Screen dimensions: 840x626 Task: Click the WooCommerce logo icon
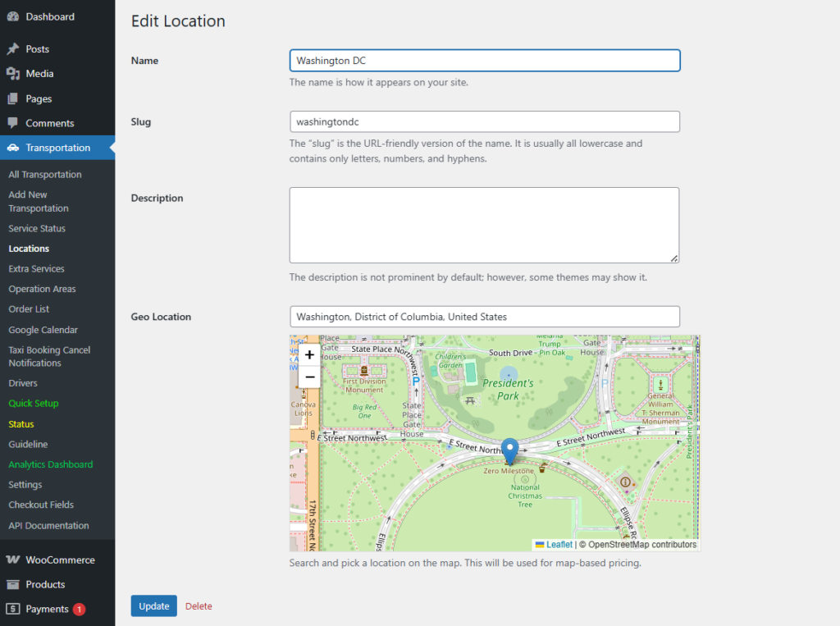(11, 560)
